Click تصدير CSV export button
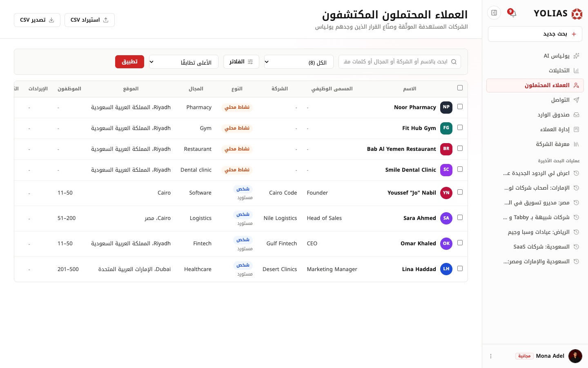Viewport: 588px width, 368px height. pos(37,20)
